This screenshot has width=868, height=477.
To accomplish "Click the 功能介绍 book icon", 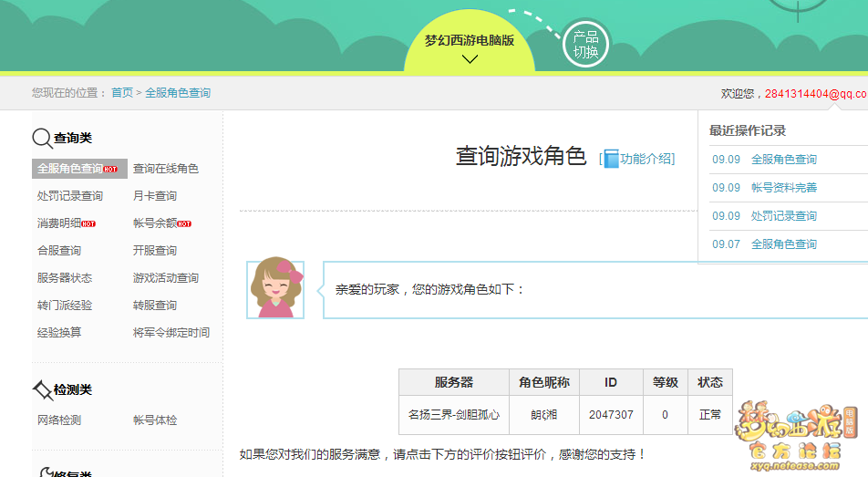I will (611, 159).
